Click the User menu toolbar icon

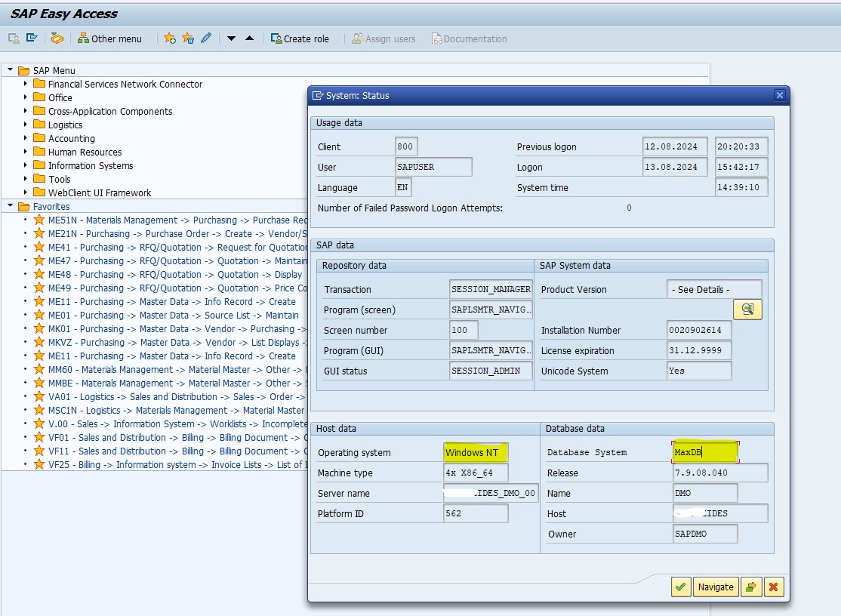tap(14, 38)
